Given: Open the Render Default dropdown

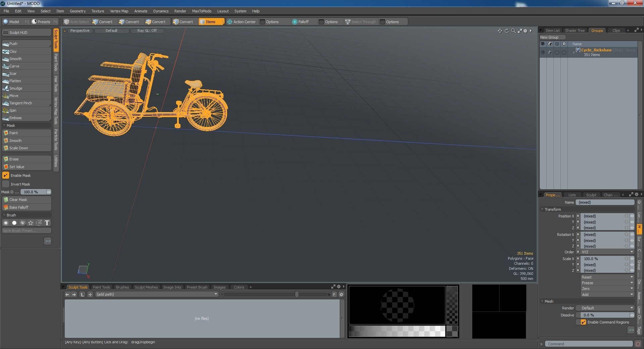Looking at the screenshot, I should tap(607, 308).
